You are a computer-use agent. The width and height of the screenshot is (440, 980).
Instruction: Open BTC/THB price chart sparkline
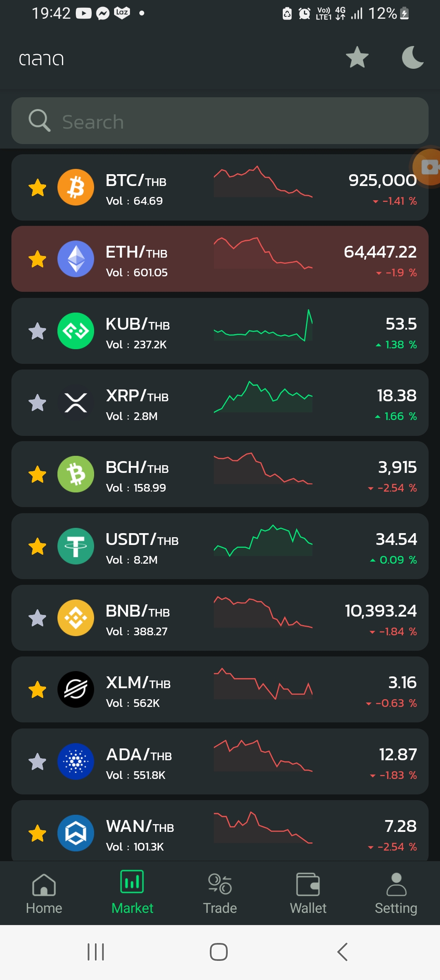(x=263, y=182)
